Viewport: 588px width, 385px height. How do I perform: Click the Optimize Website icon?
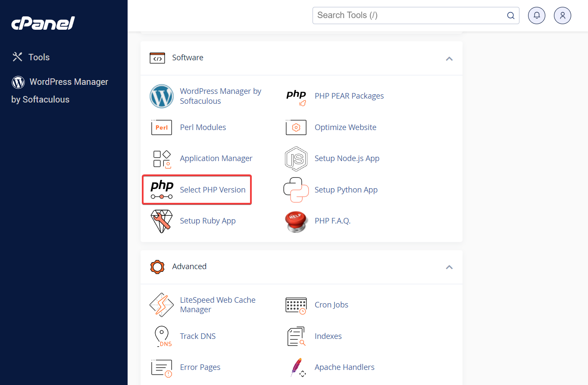[296, 127]
